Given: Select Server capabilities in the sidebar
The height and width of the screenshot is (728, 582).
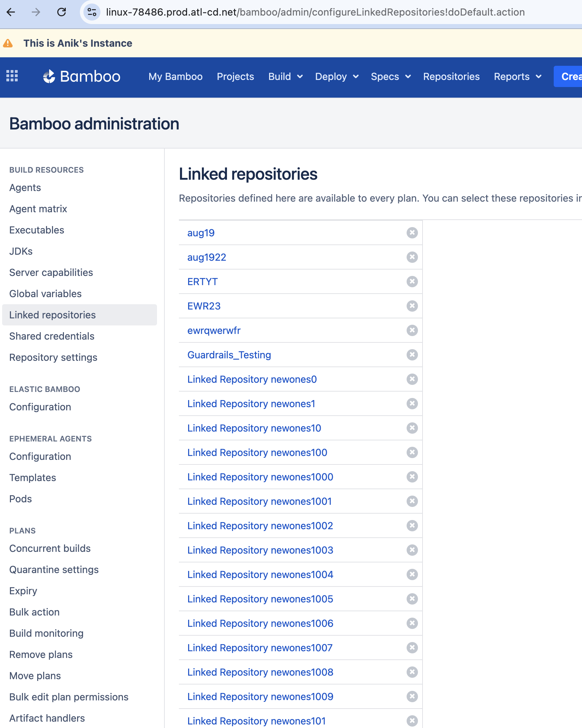Looking at the screenshot, I should pyautogui.click(x=51, y=272).
